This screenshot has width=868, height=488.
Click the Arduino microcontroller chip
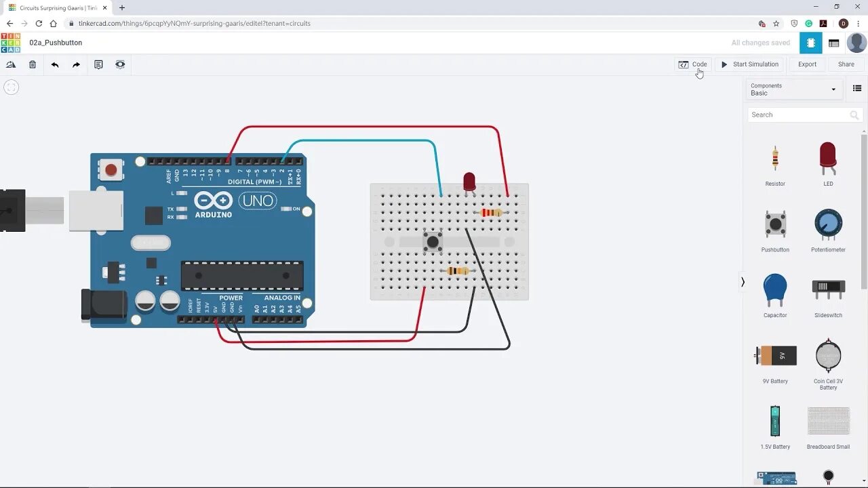tap(242, 276)
